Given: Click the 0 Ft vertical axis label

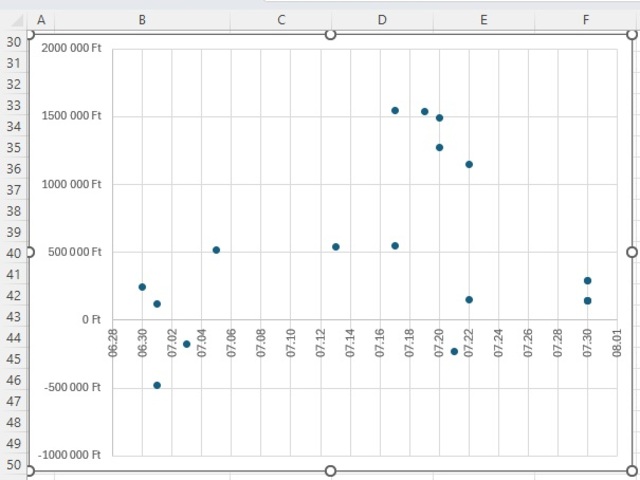Looking at the screenshot, I should (x=90, y=319).
